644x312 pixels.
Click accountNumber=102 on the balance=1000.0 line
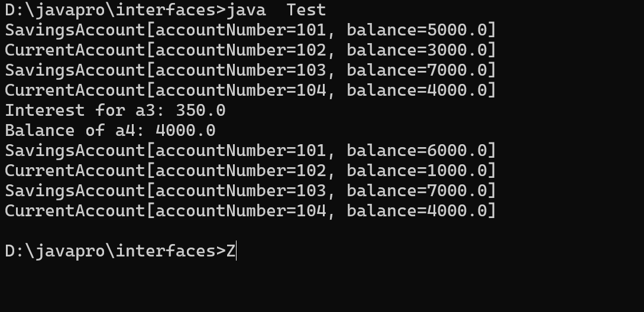coord(240,171)
